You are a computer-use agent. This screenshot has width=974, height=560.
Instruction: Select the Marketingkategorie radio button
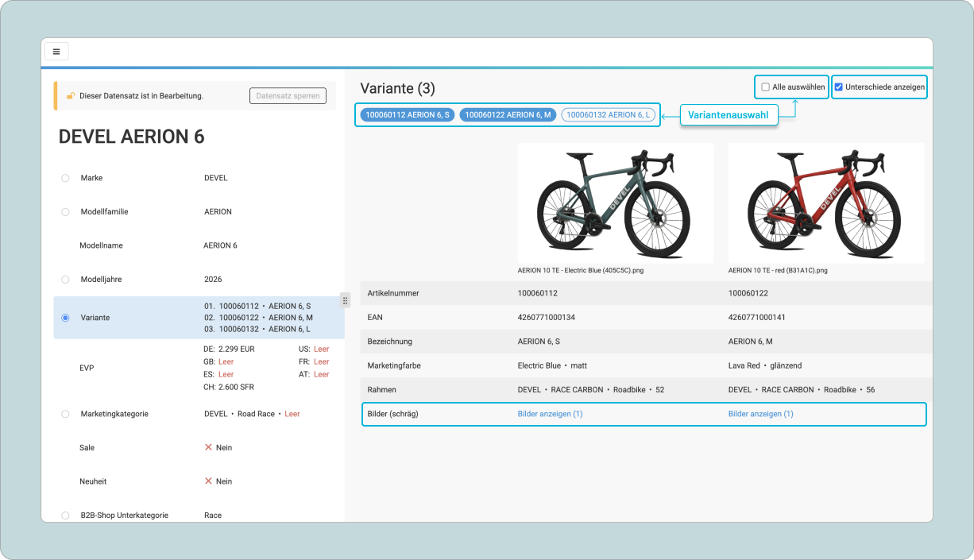(65, 414)
